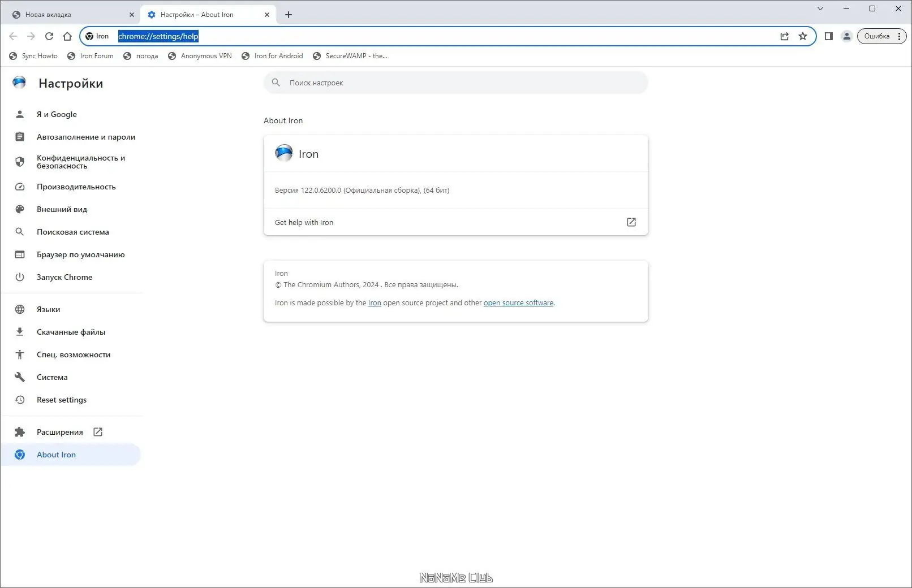The height and width of the screenshot is (588, 912).
Task: Select About Iron in the sidebar
Action: (x=71, y=455)
